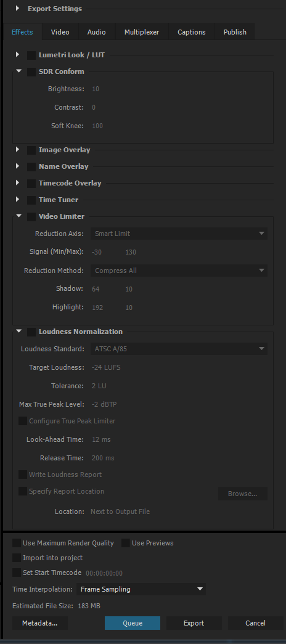Click the Highlight value 192
Screen dimensions: 286x644
pyautogui.click(x=97, y=308)
